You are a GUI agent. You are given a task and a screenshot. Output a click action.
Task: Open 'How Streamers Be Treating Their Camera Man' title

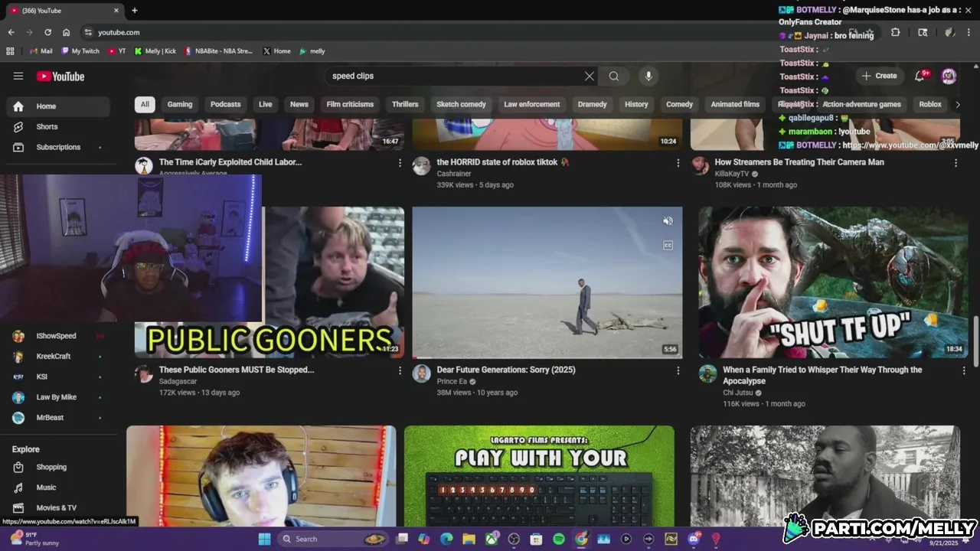click(799, 162)
